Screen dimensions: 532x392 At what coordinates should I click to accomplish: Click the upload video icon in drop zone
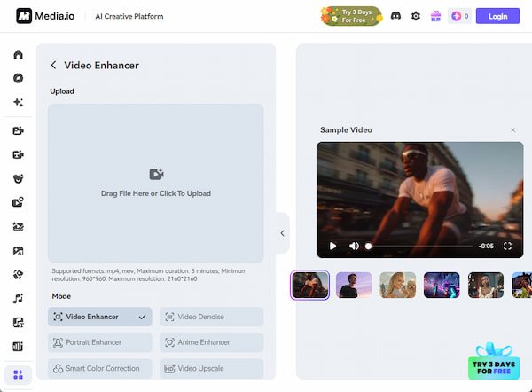tap(156, 175)
